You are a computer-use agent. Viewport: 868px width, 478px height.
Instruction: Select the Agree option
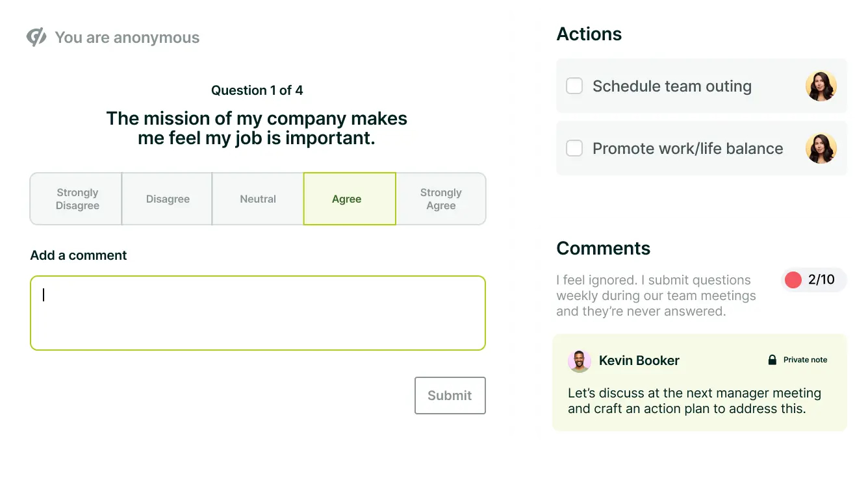coord(349,199)
